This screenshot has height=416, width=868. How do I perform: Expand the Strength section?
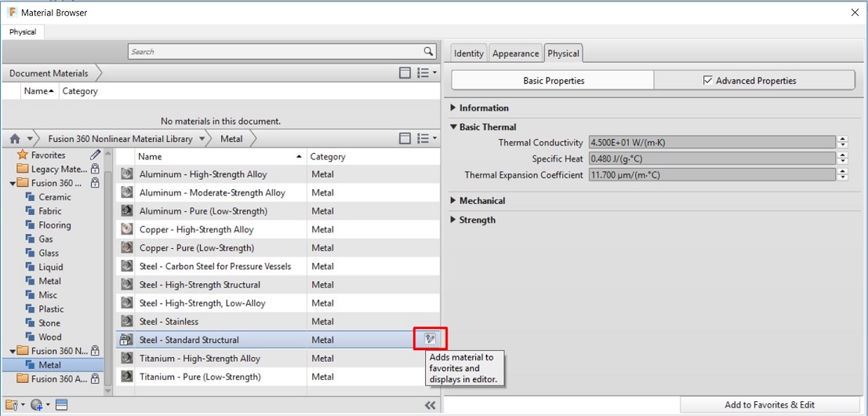click(x=454, y=220)
